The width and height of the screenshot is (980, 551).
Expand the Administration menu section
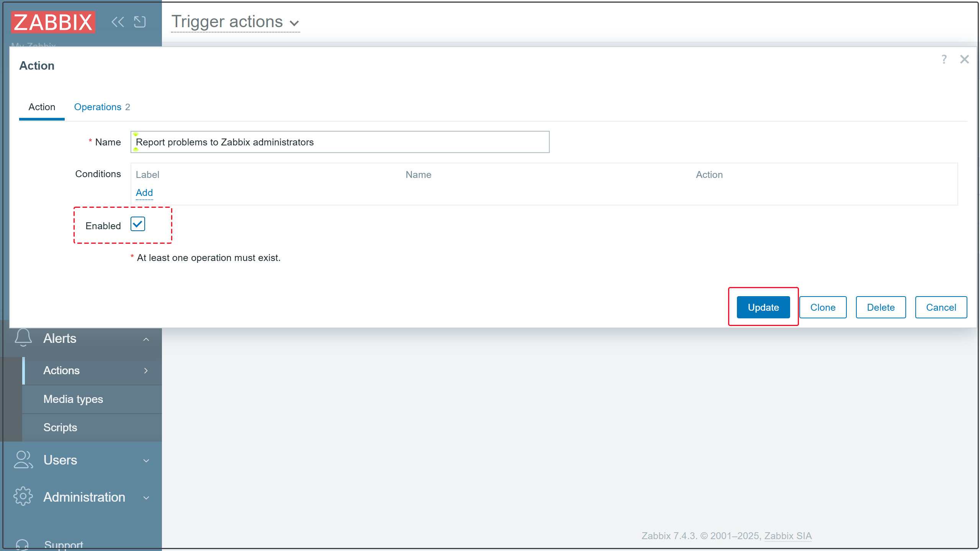[146, 498]
